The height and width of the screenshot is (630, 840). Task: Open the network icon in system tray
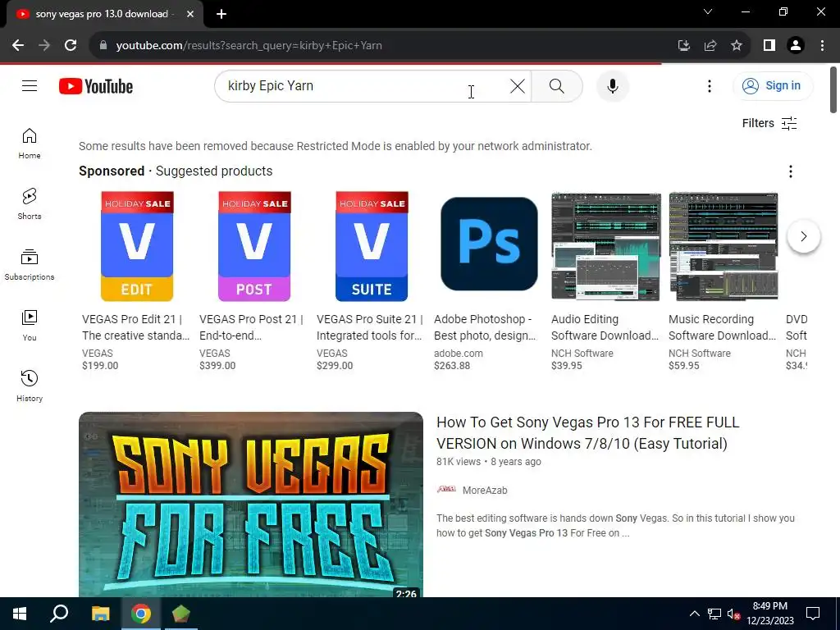[x=714, y=614]
